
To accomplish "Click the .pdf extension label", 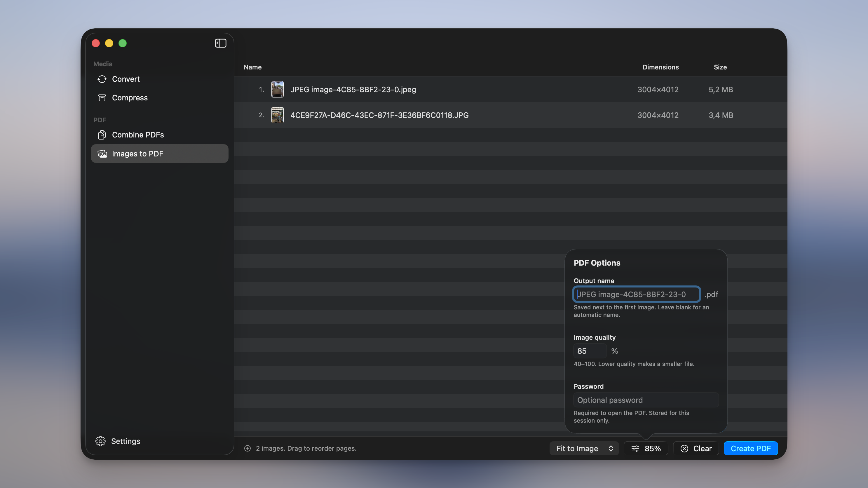I will tap(711, 294).
